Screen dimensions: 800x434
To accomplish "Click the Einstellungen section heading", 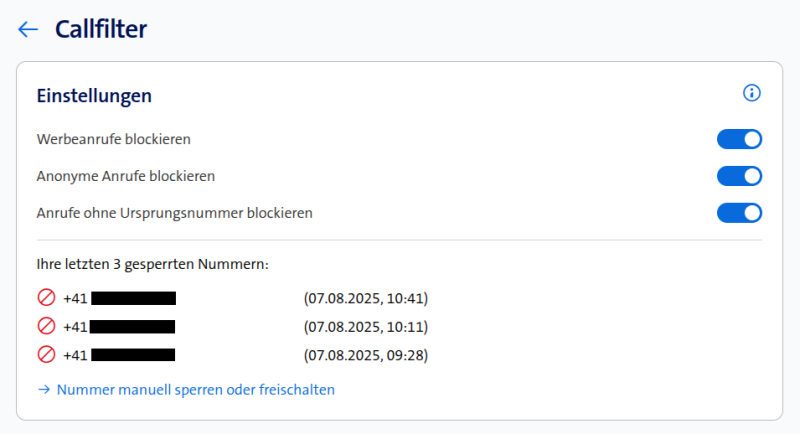I will [94, 96].
